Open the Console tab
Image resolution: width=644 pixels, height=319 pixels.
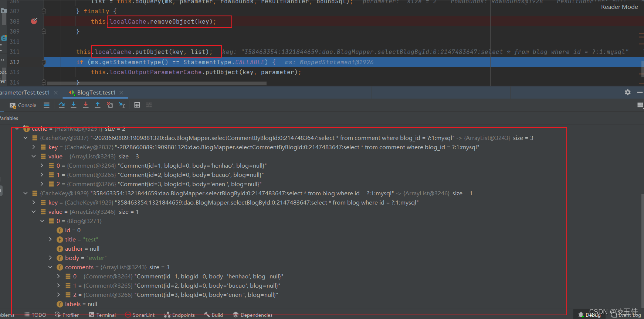(23, 105)
